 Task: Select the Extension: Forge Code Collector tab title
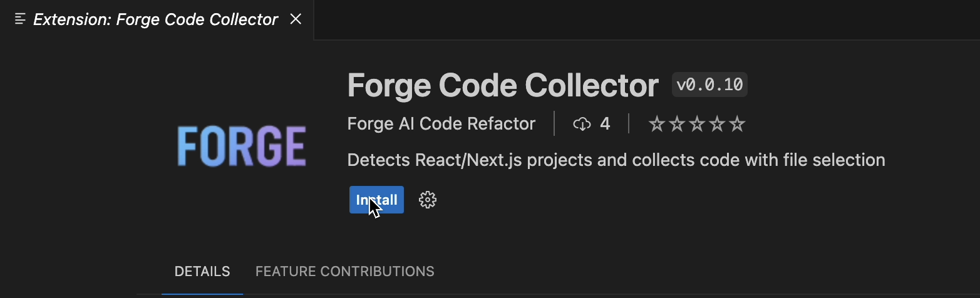pyautogui.click(x=155, y=19)
